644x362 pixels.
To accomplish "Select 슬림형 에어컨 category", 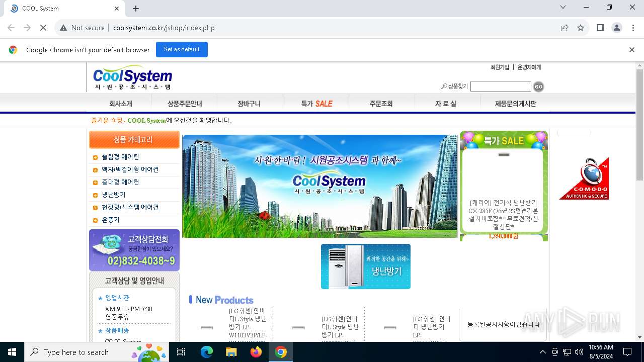I will tap(120, 157).
